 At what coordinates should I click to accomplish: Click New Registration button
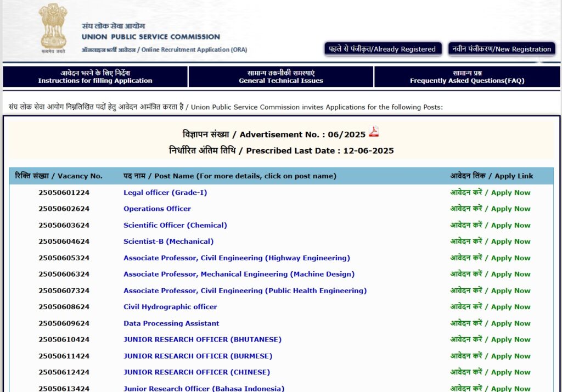click(x=502, y=49)
